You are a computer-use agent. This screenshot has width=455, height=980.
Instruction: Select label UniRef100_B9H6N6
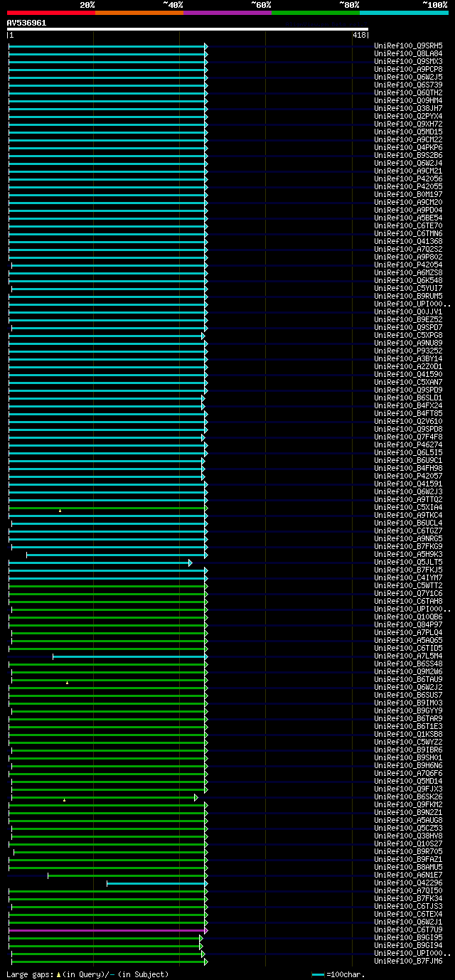(408, 765)
